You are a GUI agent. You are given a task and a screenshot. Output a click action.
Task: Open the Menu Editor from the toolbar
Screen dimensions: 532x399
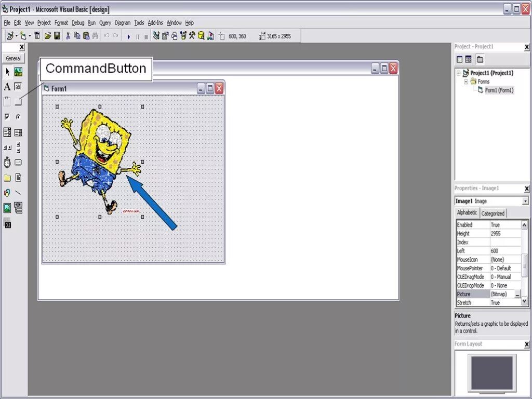37,36
